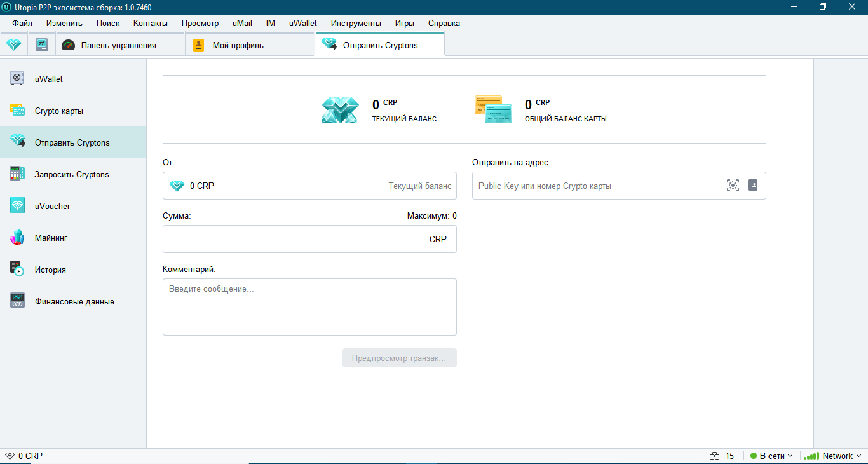
Task: Click the 0 CRP status bar balance
Action: click(31, 456)
